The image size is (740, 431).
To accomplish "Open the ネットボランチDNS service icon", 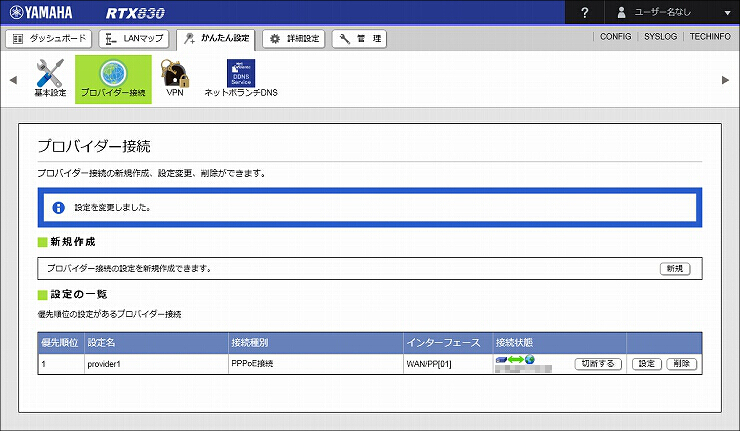I will coord(241,78).
